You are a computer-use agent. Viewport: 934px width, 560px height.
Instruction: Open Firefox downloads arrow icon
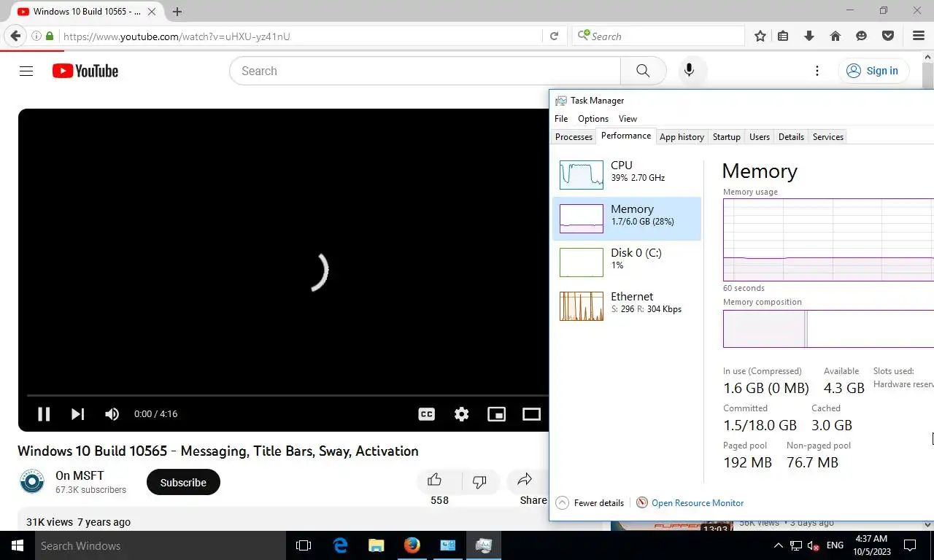click(808, 36)
